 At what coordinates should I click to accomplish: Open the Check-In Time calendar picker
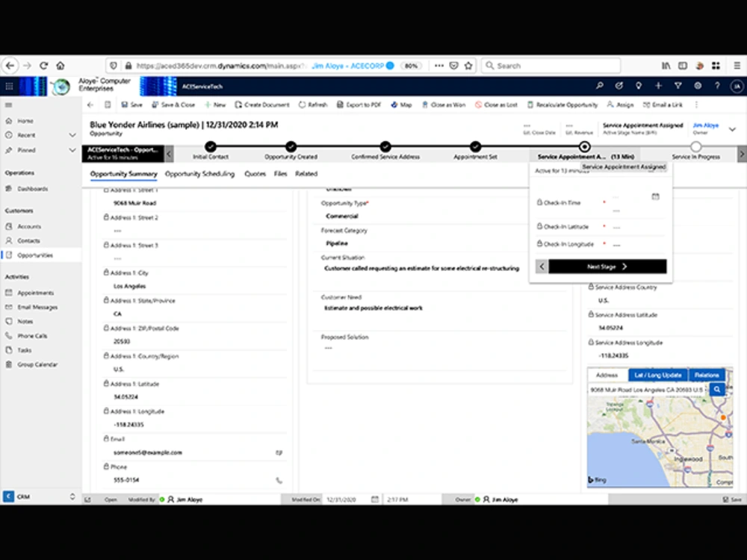click(656, 196)
